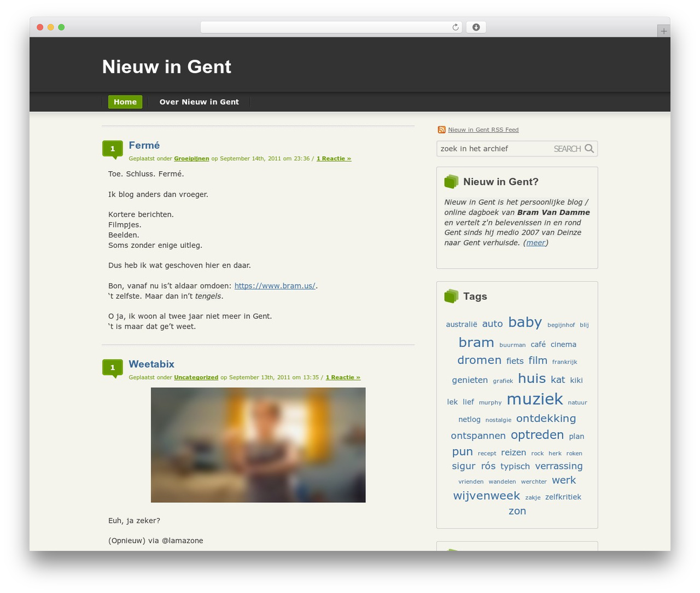The image size is (700, 593).
Task: Select the 'nostalgie' tag
Action: coord(499,420)
